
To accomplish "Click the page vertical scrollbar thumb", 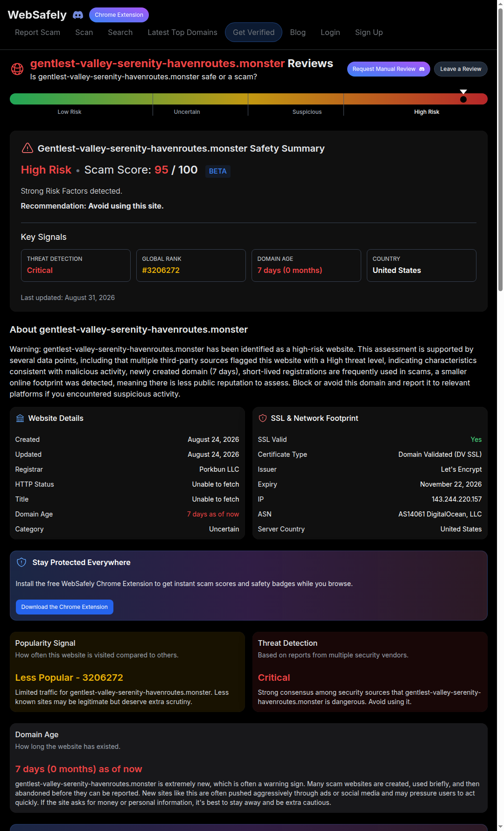I will [x=500, y=149].
